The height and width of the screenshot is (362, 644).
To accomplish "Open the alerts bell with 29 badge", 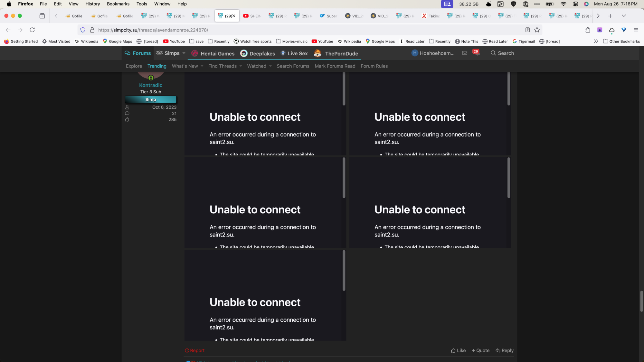I will coord(477,53).
